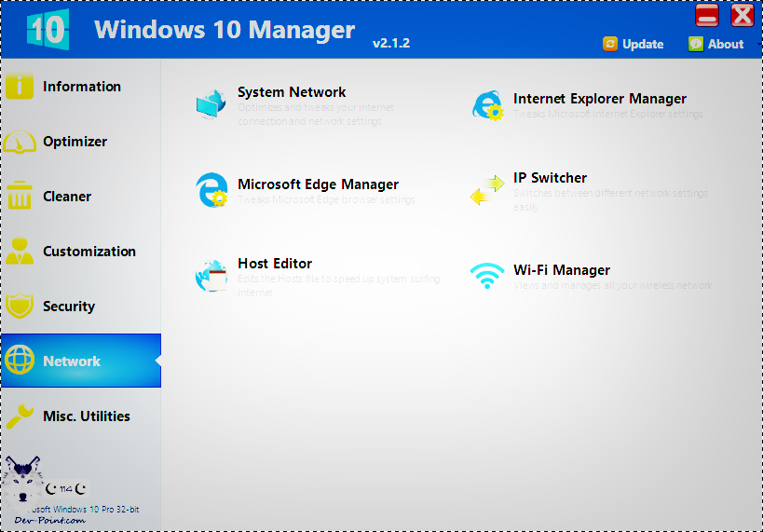
Task: Select the Misc. Utilities tab
Action: coord(86,416)
